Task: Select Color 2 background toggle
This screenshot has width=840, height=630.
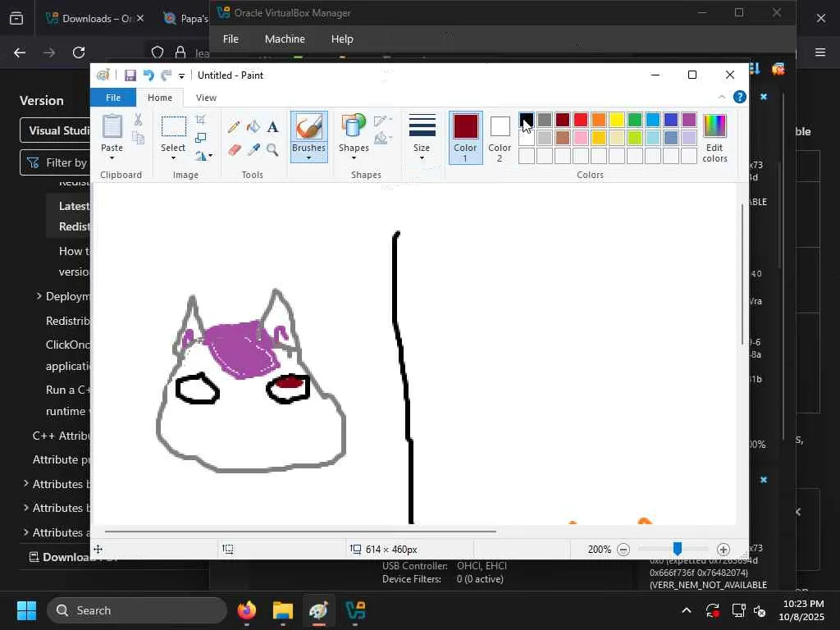Action: (500, 138)
